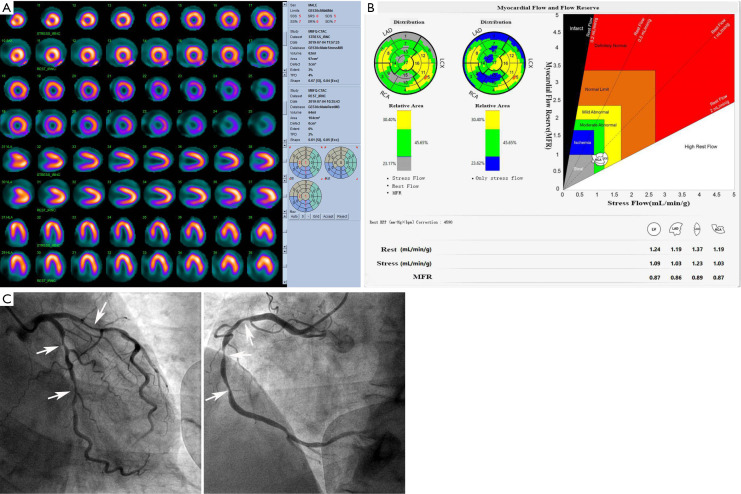Click segment 12 in right Distribution map

511,56
